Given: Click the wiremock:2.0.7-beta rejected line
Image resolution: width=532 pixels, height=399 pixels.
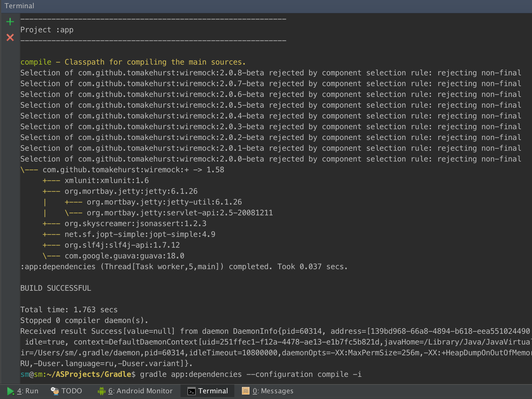Looking at the screenshot, I should tap(271, 84).
